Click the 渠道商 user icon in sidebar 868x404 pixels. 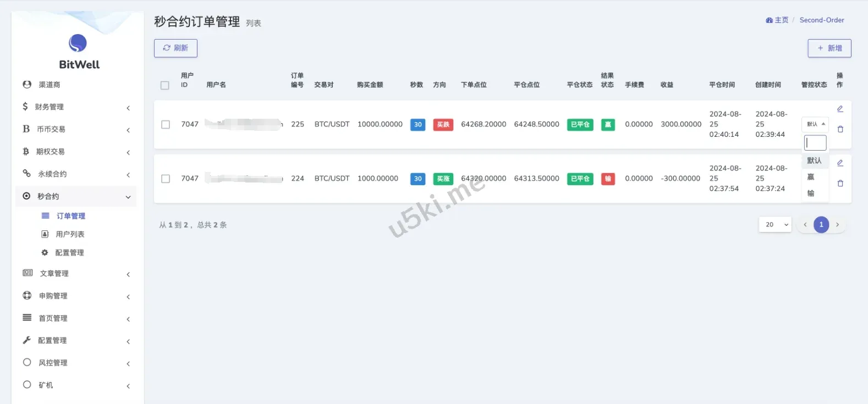point(27,85)
